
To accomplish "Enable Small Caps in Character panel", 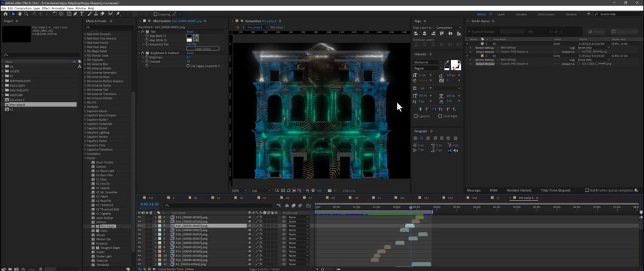I will click(441, 109).
